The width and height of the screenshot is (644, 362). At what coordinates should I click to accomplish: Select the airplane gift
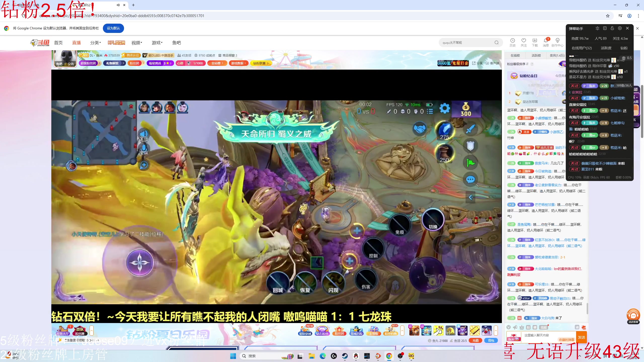tap(487, 330)
